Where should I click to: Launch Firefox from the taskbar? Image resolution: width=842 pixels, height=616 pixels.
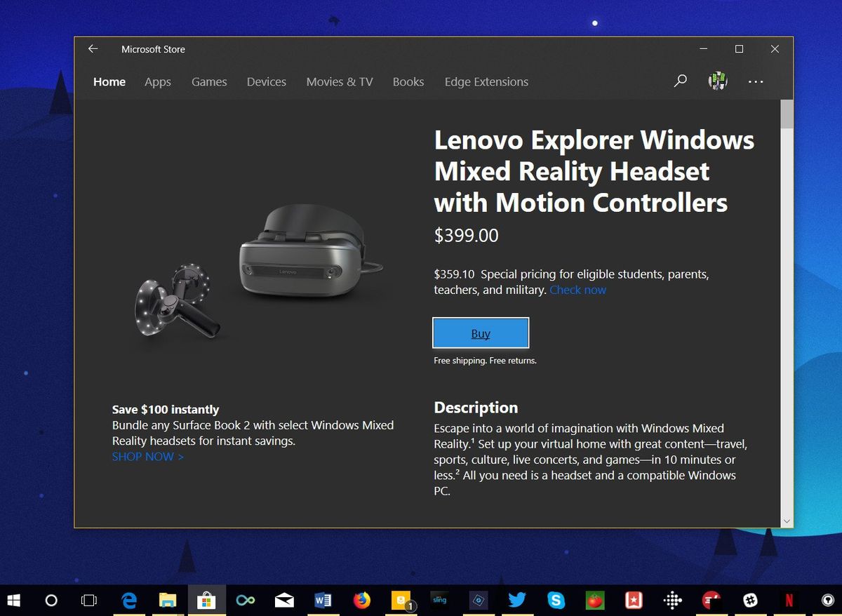pyautogui.click(x=362, y=600)
